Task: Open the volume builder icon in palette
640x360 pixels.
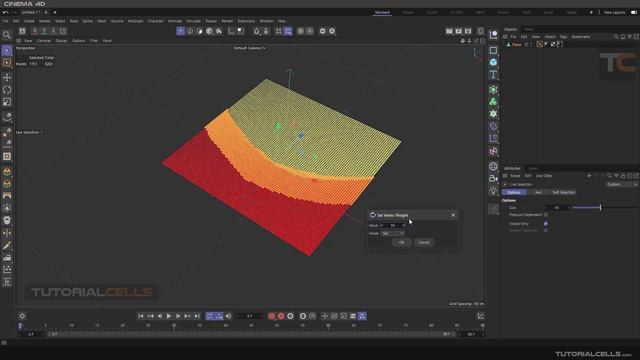Action: [x=493, y=102]
